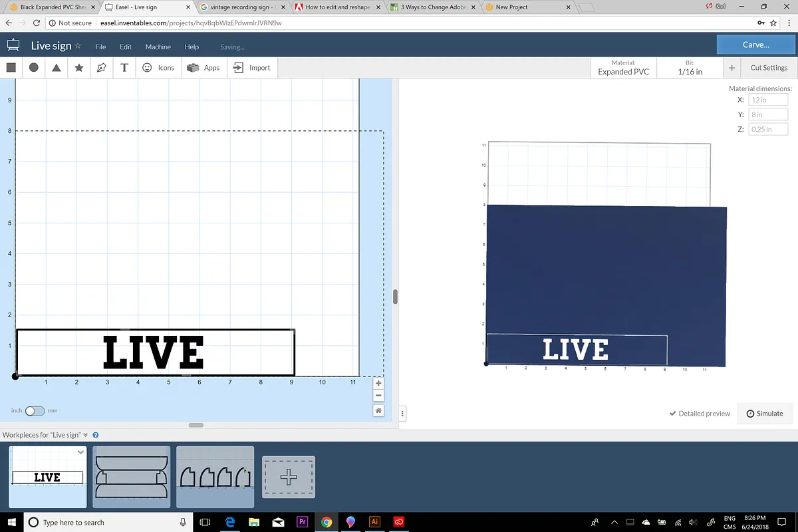Open the Bit 1/16 in selector

(690, 68)
